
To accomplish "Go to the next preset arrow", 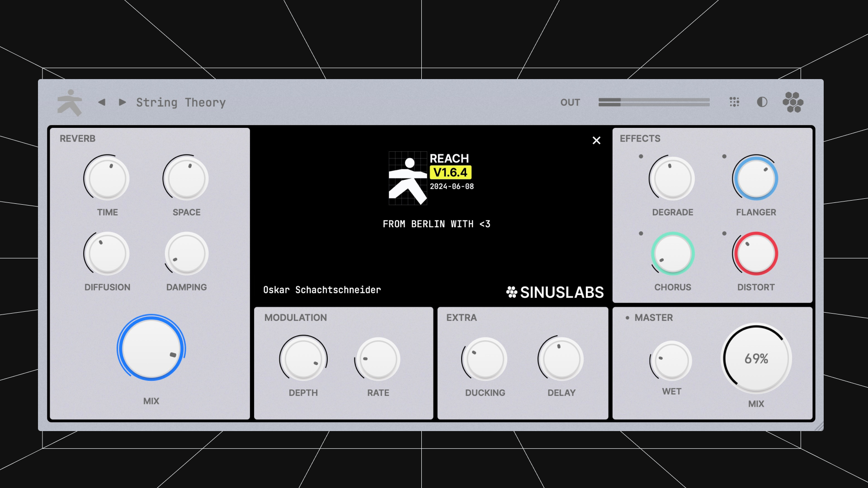I will point(122,103).
